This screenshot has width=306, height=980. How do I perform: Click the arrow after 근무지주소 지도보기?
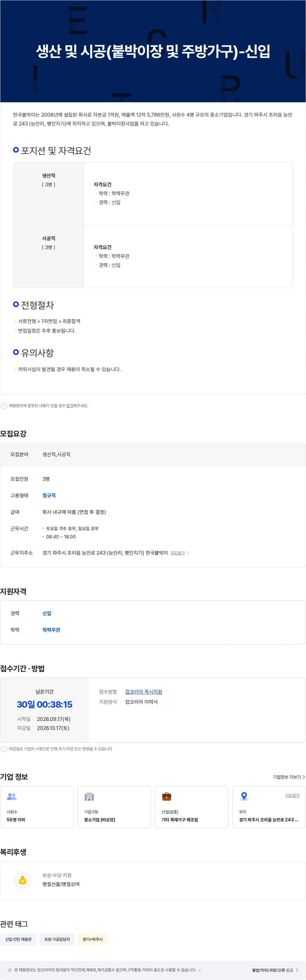(x=188, y=553)
